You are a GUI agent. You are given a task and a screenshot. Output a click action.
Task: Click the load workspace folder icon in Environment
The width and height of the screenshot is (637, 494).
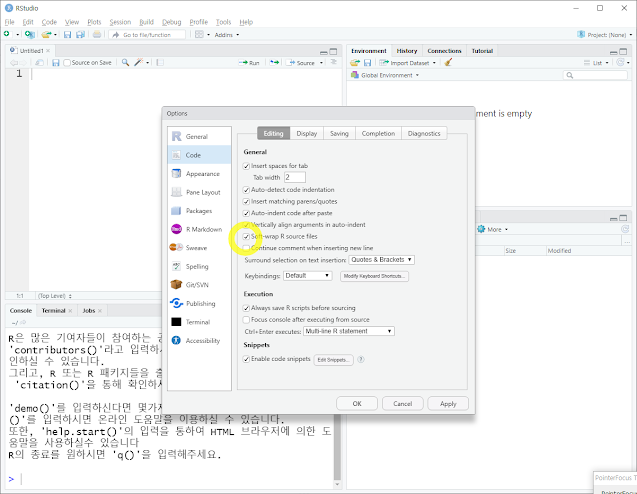[x=355, y=63]
